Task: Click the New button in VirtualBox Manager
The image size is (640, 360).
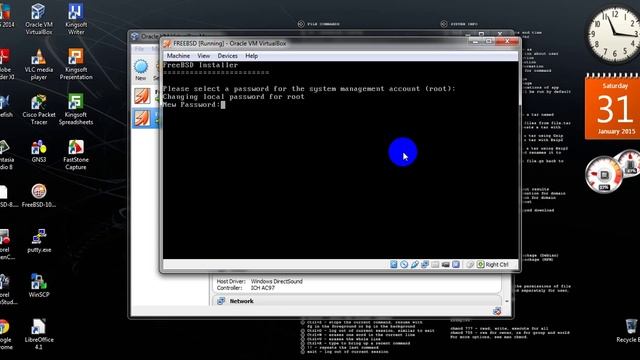Action: pos(141,70)
